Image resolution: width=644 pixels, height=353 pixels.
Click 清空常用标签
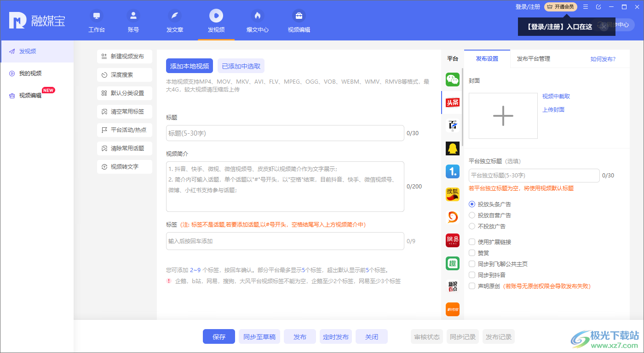click(125, 112)
